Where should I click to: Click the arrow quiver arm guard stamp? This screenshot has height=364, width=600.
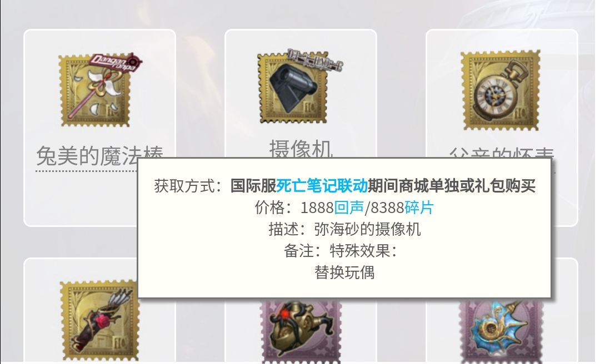(99, 320)
